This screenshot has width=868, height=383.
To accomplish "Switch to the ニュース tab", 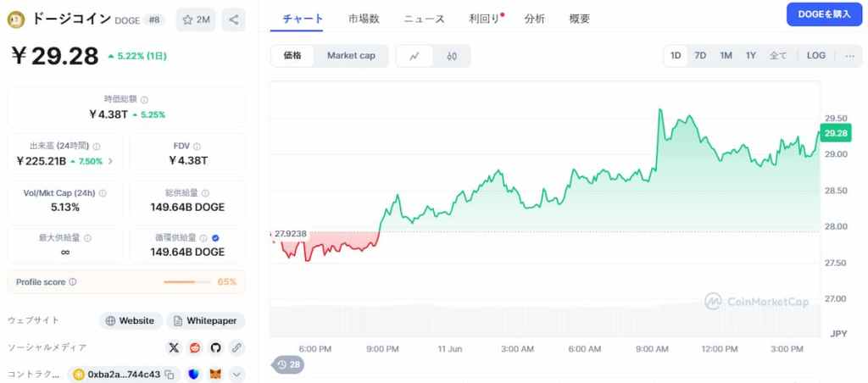I will pos(424,19).
